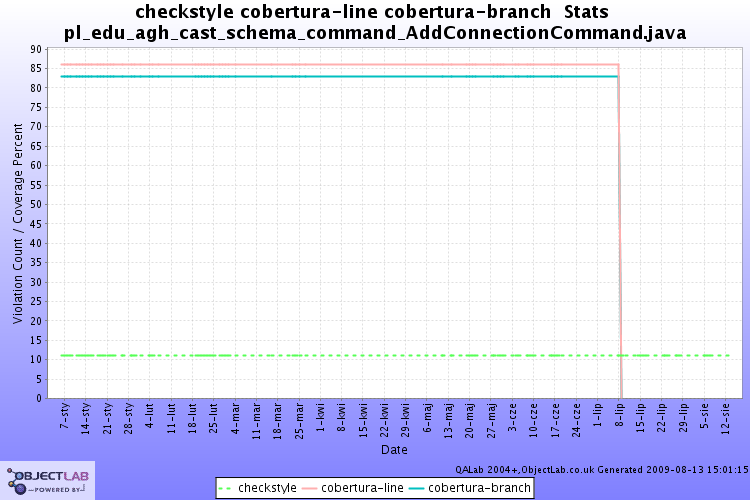Click the 80 value on the y-axis
Screen dimensions: 750x500
36,88
